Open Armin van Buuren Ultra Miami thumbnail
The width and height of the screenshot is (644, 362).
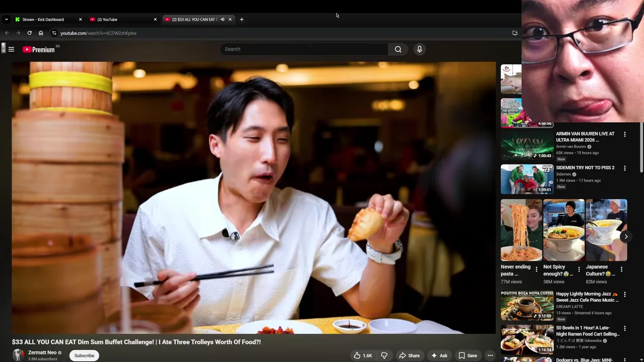click(527, 145)
